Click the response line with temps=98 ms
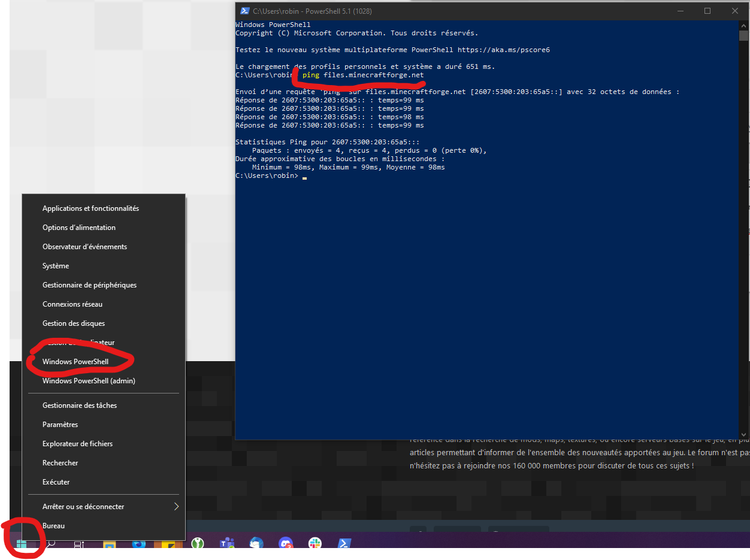The image size is (750, 560). click(x=329, y=117)
